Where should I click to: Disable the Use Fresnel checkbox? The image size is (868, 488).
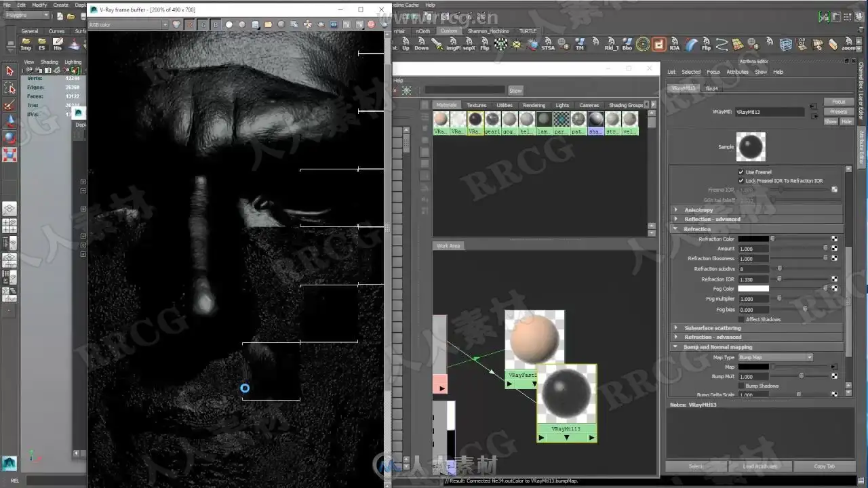[x=741, y=172]
